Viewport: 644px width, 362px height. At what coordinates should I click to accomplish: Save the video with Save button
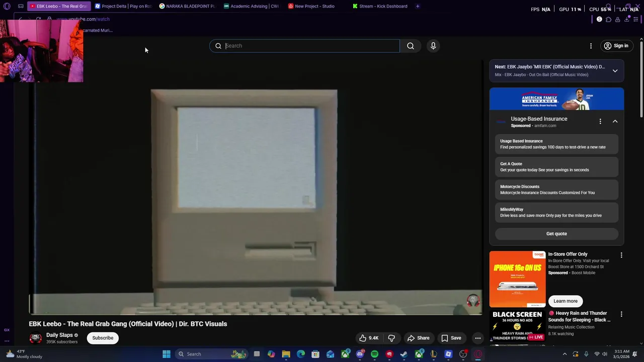click(x=451, y=338)
